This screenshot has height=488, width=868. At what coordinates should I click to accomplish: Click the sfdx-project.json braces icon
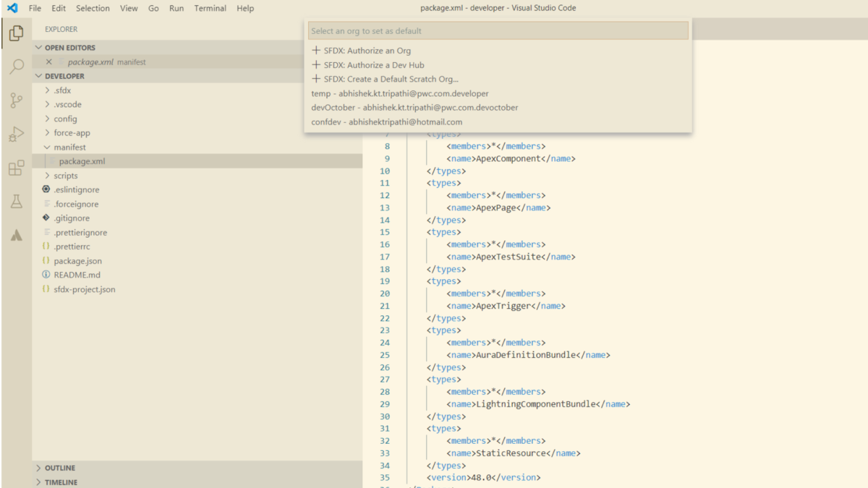[x=46, y=289]
